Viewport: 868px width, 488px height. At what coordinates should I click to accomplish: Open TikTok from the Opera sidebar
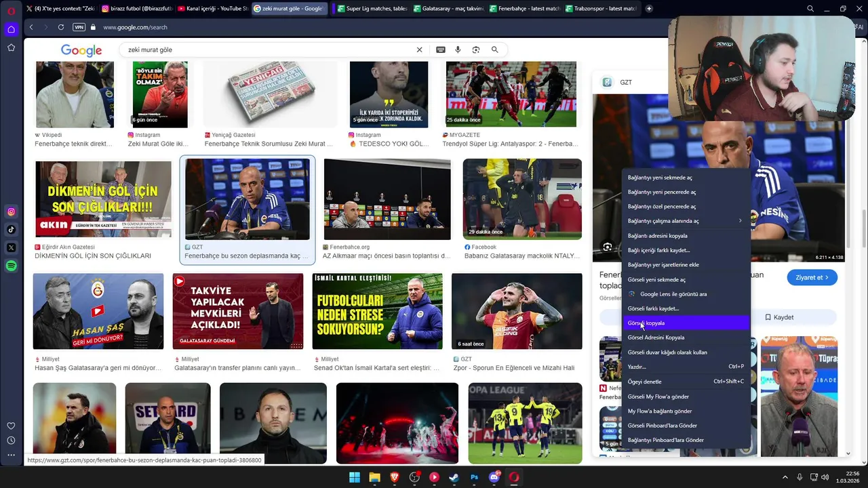coord(11,230)
